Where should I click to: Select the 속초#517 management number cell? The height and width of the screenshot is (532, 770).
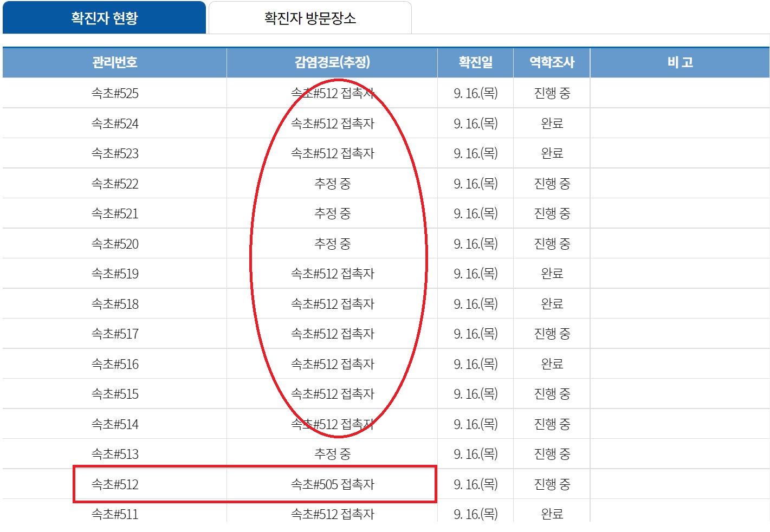click(115, 334)
